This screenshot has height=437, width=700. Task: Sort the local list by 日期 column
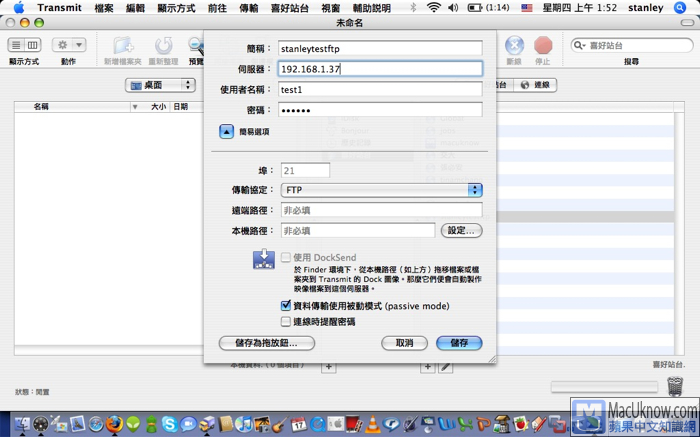pyautogui.click(x=185, y=107)
